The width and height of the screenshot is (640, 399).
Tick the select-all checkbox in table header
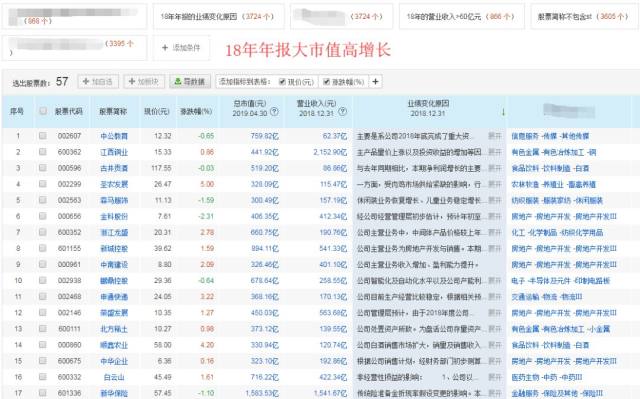coord(42,111)
